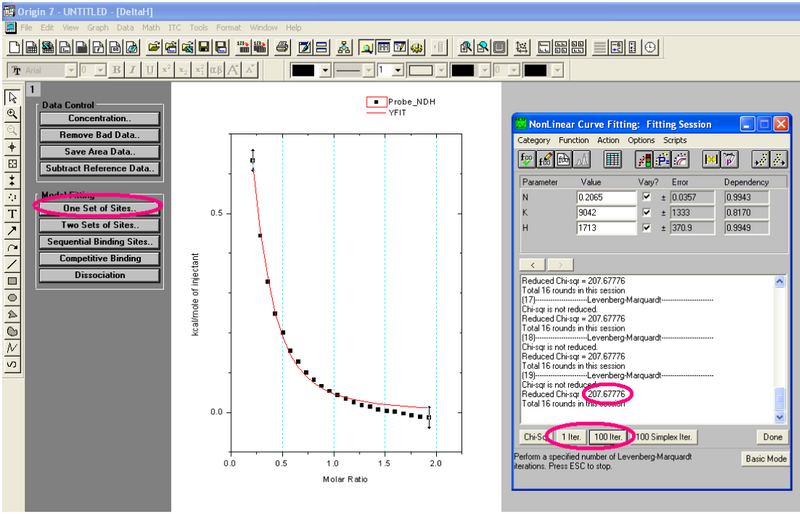This screenshot has width=800, height=514.
Task: Select the Data Reader tool
Action: (x=12, y=164)
